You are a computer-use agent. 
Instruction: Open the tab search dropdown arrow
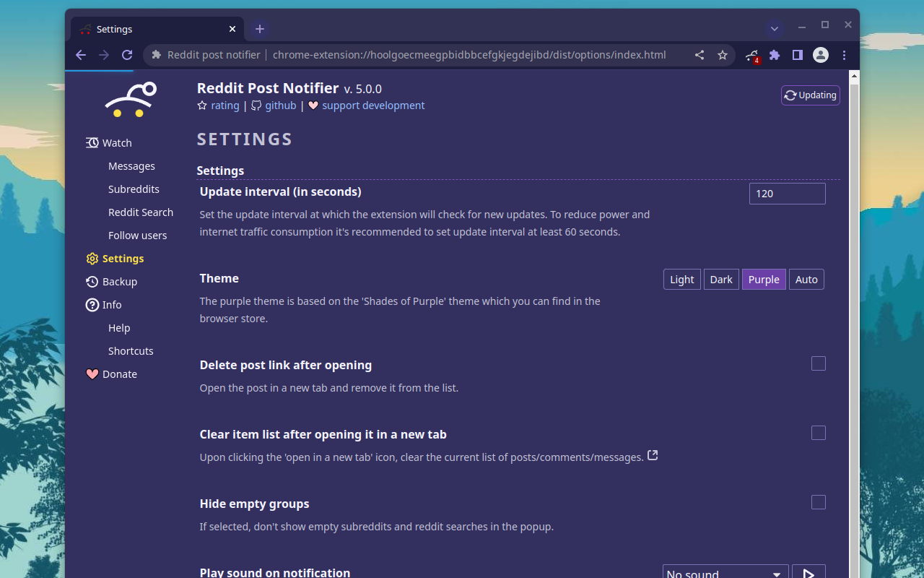click(x=775, y=29)
